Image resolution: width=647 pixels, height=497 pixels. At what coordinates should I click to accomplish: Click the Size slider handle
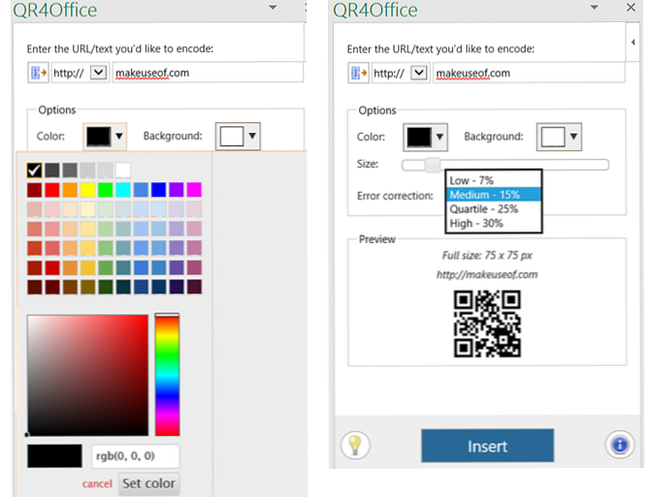tap(431, 165)
